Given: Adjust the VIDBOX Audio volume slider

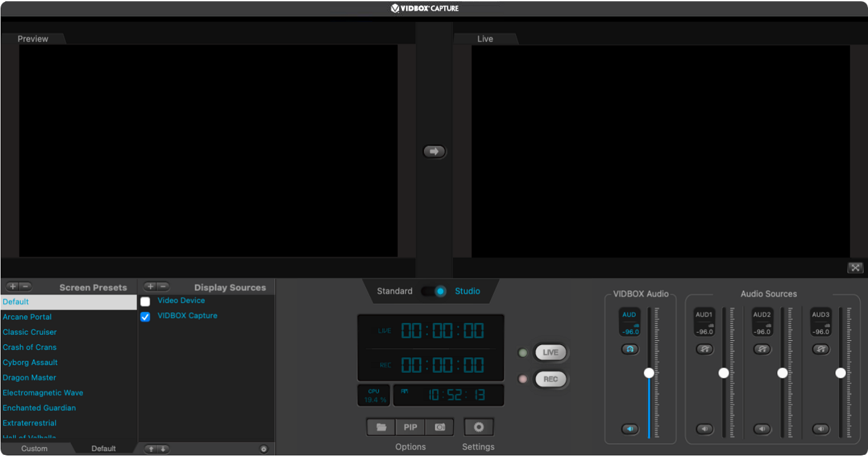Looking at the screenshot, I should click(649, 373).
